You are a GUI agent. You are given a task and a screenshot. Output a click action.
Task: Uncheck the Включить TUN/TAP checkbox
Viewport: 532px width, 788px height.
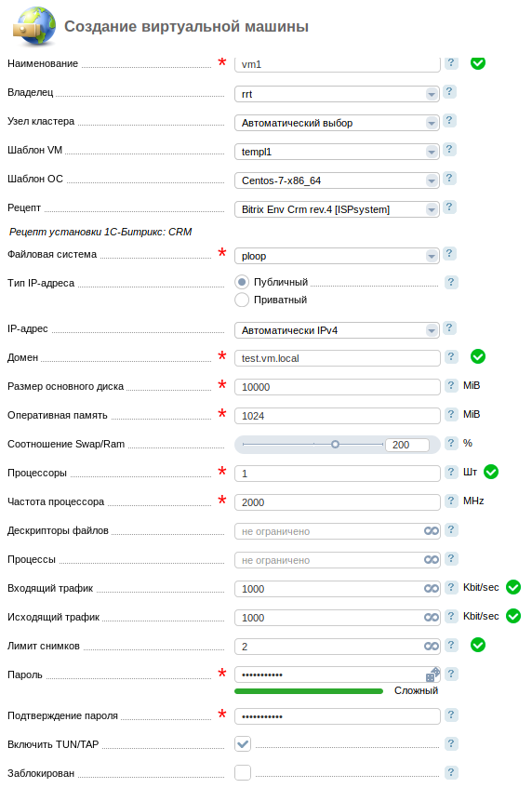243,743
